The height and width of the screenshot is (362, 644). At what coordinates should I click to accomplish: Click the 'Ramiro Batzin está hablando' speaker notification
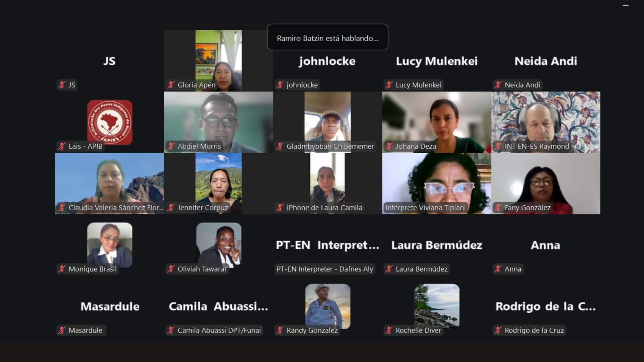[327, 37]
